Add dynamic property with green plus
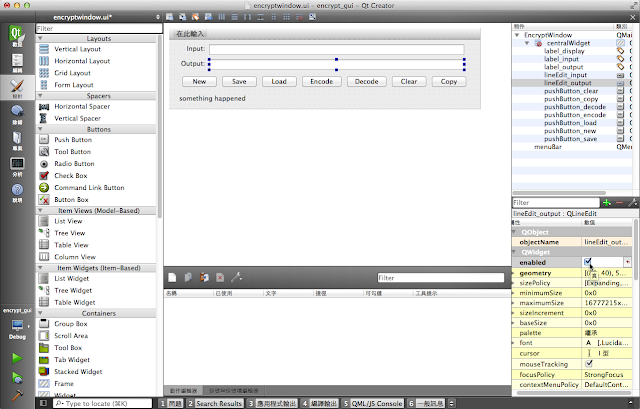 [x=607, y=202]
